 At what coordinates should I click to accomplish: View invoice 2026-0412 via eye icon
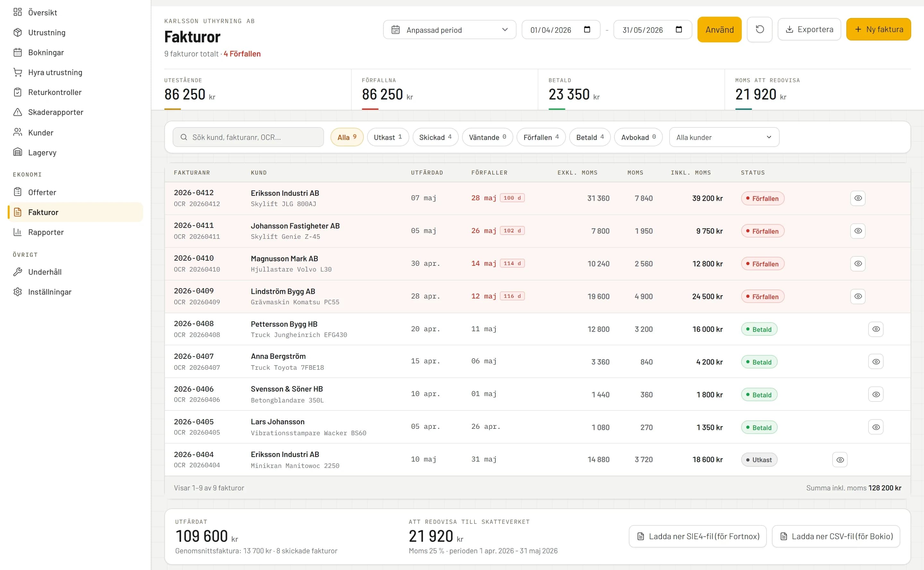[x=858, y=198]
